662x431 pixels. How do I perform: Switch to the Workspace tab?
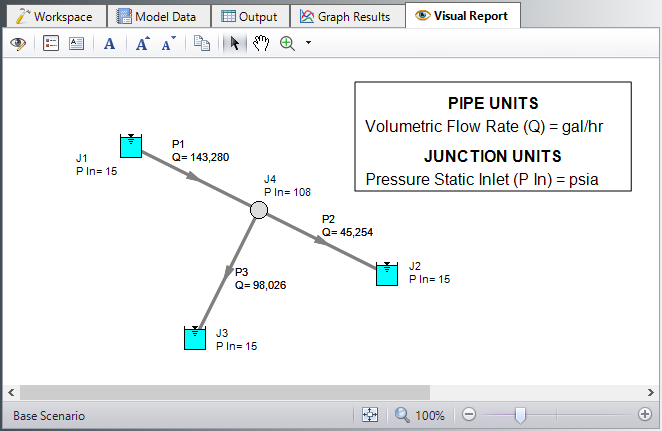click(55, 16)
